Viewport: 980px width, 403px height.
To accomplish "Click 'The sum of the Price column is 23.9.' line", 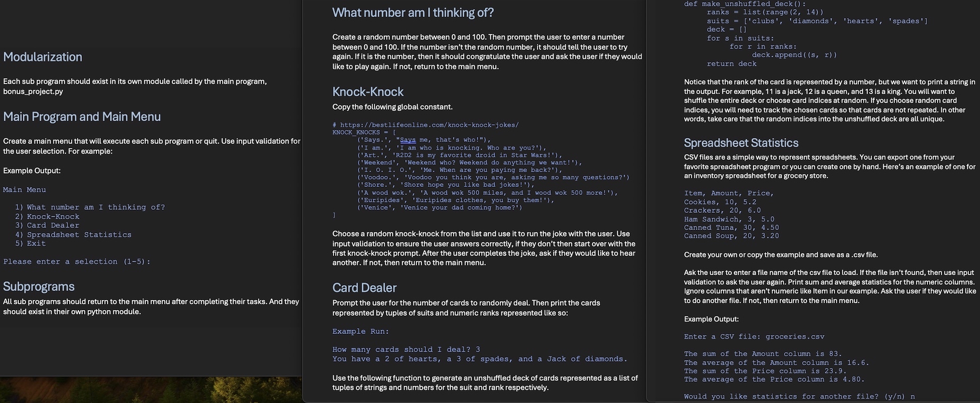I will click(765, 371).
